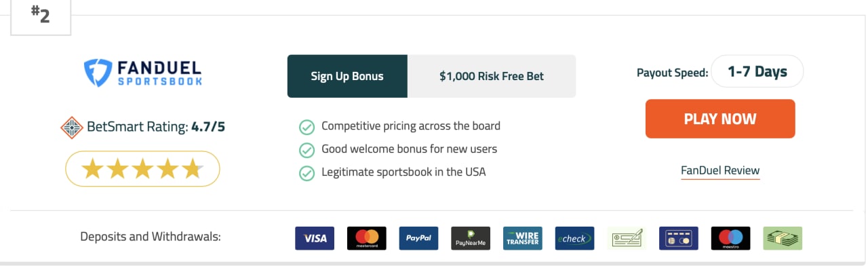Click the Wire Transfer icon
The width and height of the screenshot is (868, 268).
(523, 238)
